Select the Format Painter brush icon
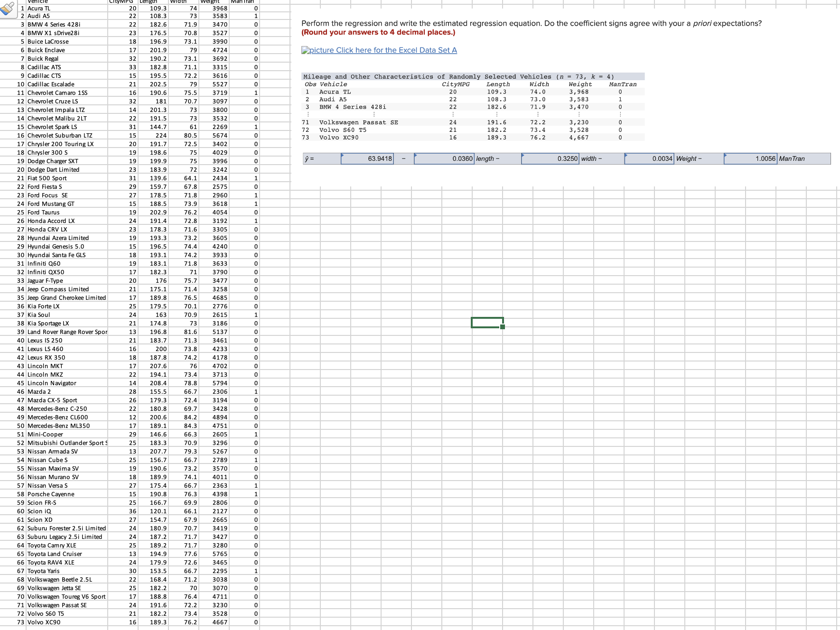The height and width of the screenshot is (630, 840). pos(7,9)
